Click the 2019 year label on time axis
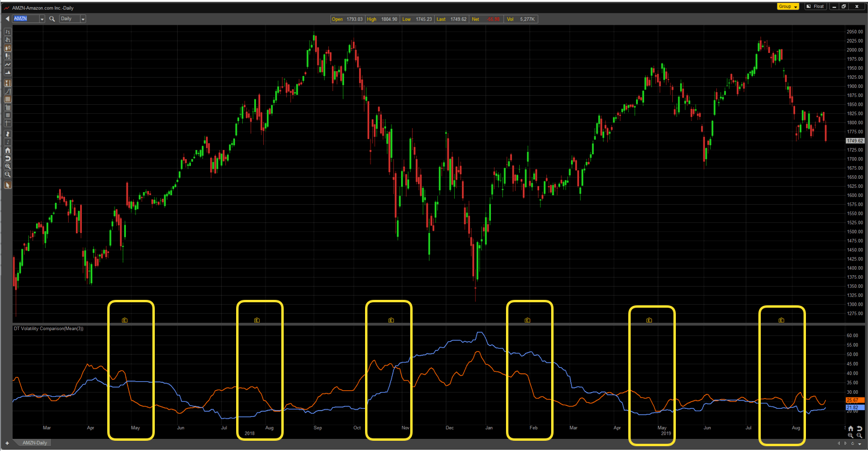The height and width of the screenshot is (451, 868). tap(666, 434)
